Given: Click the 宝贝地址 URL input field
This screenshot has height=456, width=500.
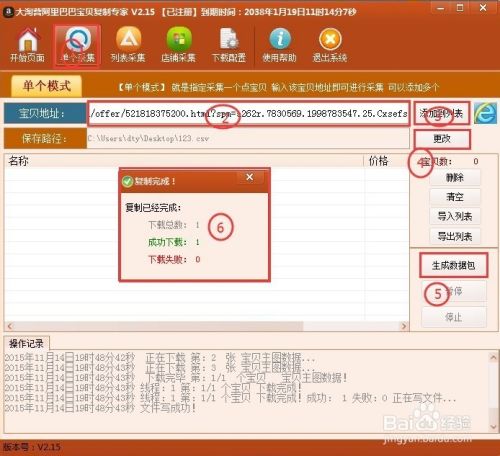Looking at the screenshot, I should pyautogui.click(x=248, y=114).
